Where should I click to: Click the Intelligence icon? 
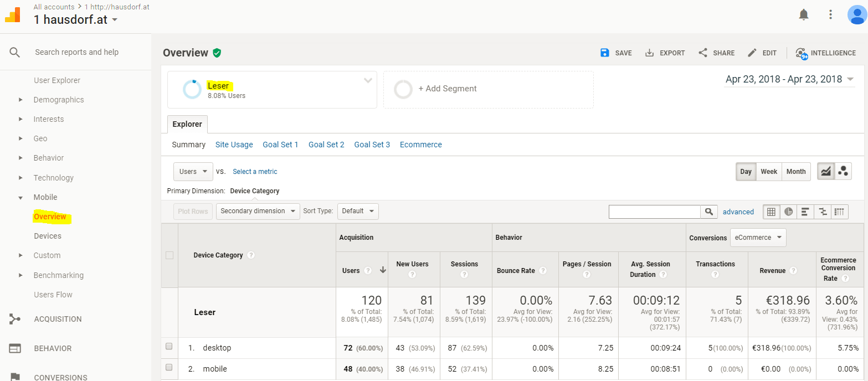[x=802, y=53]
